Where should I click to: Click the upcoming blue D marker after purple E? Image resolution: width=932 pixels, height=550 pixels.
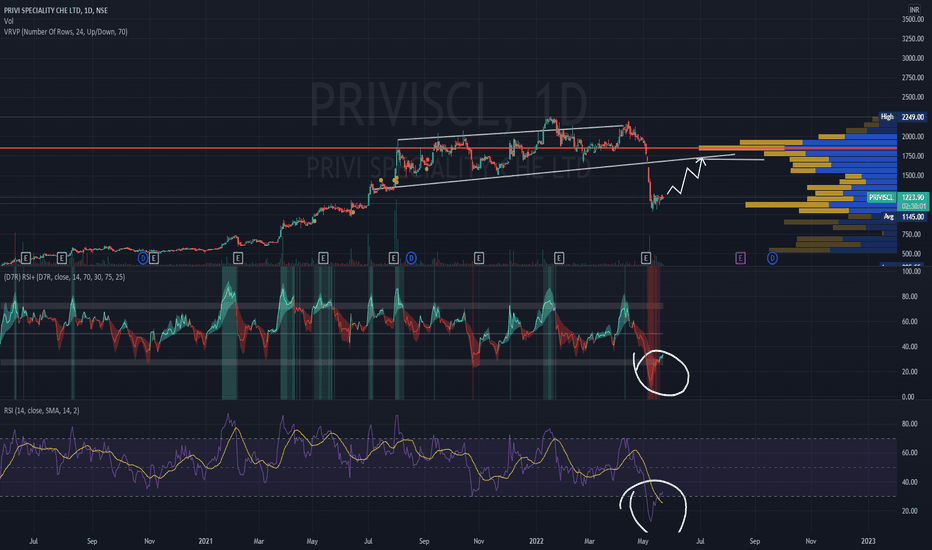click(x=772, y=258)
